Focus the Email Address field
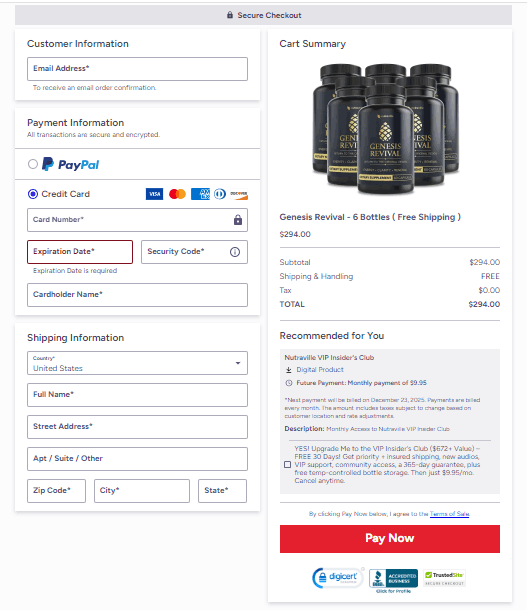This screenshot has width=527, height=610. (137, 69)
